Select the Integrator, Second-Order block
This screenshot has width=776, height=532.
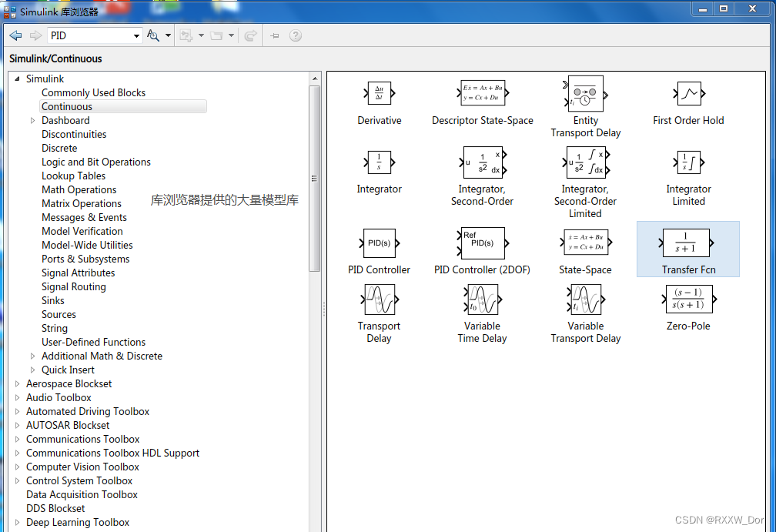click(483, 162)
